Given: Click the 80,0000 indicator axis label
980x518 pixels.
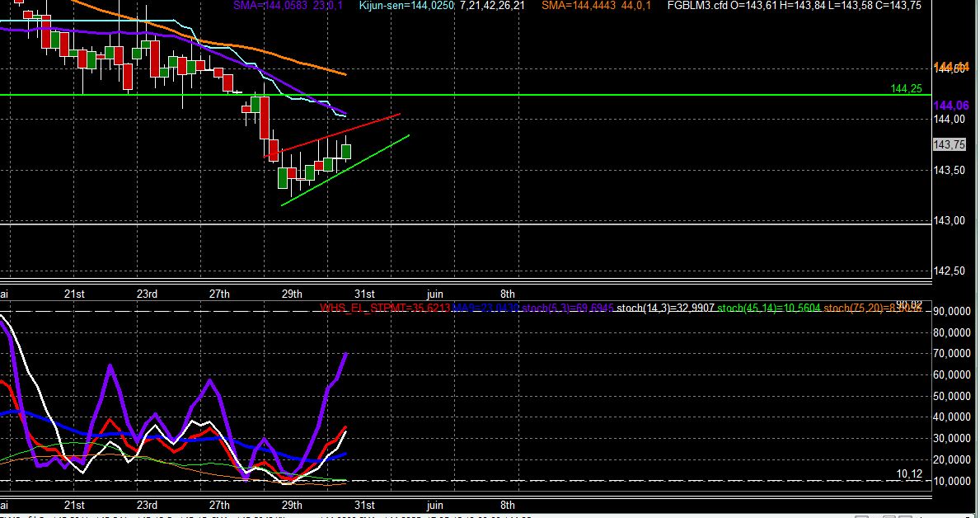Looking at the screenshot, I should pyautogui.click(x=953, y=332).
